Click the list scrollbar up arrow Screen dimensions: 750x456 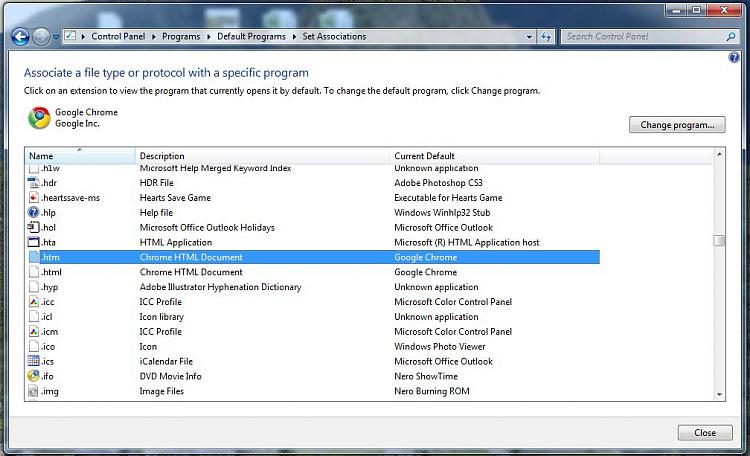719,154
